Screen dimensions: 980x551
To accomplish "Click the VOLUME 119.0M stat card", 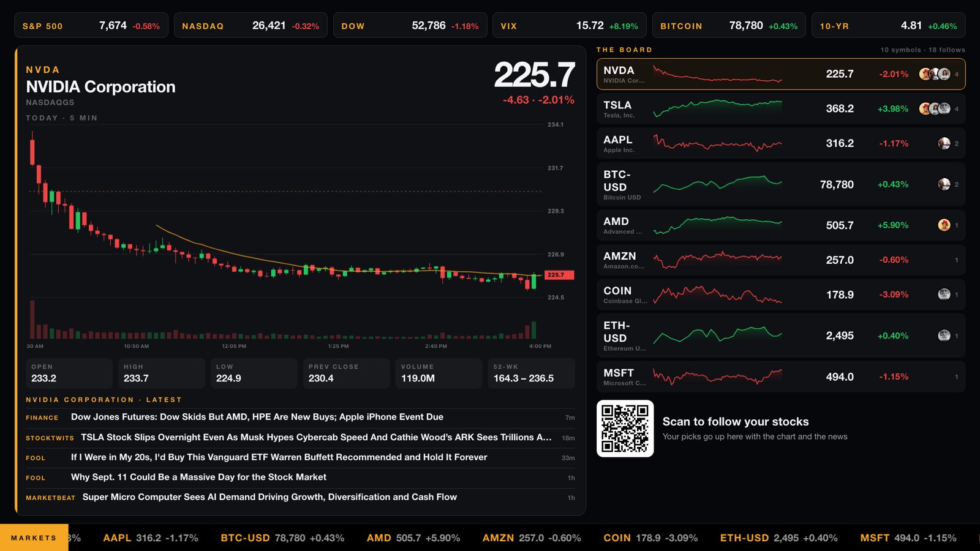I will tap(439, 373).
